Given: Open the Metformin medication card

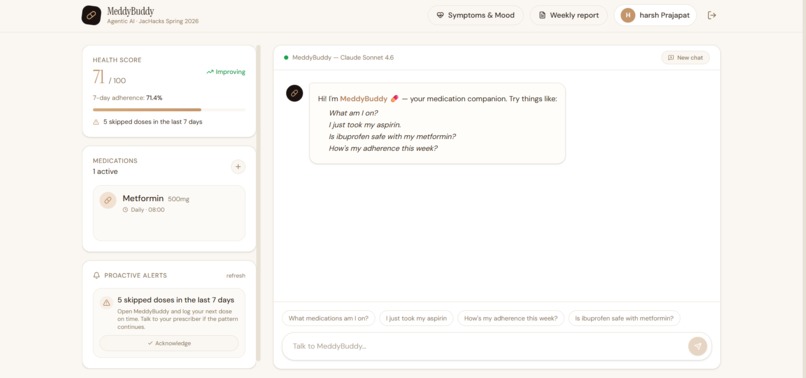Looking at the screenshot, I should tap(169, 213).
